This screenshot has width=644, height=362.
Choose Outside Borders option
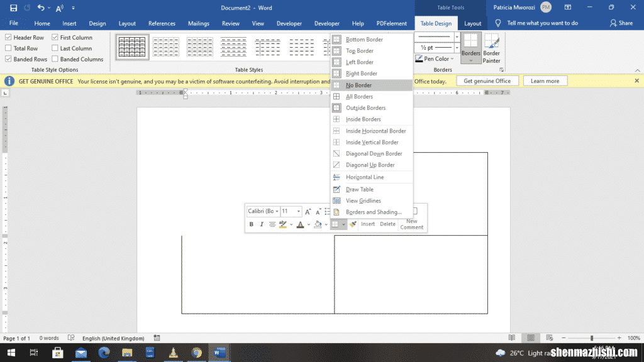(x=372, y=108)
